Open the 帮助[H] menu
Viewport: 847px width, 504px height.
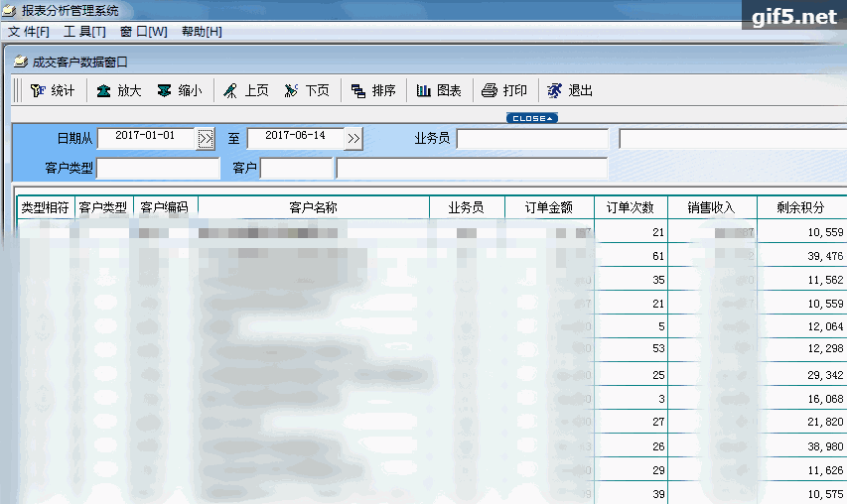pos(202,32)
